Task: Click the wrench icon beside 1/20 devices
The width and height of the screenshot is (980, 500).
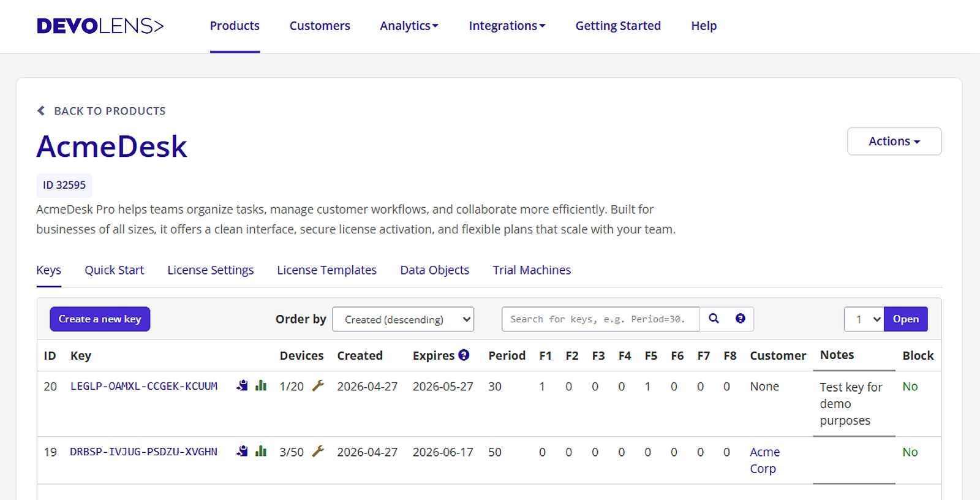Action: 318,385
